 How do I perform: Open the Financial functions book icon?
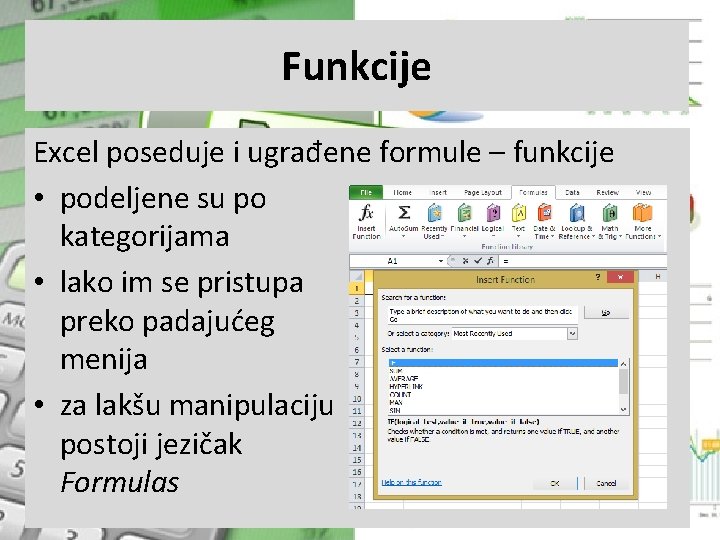464,214
